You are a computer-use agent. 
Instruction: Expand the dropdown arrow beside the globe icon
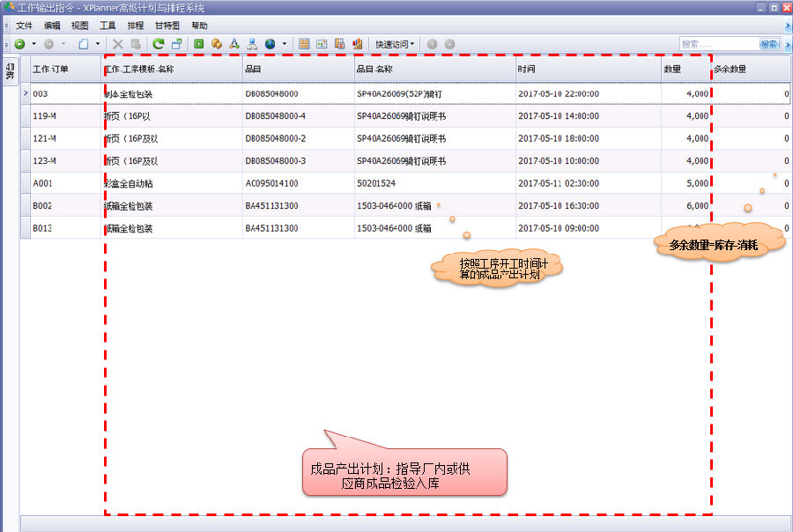(x=284, y=43)
